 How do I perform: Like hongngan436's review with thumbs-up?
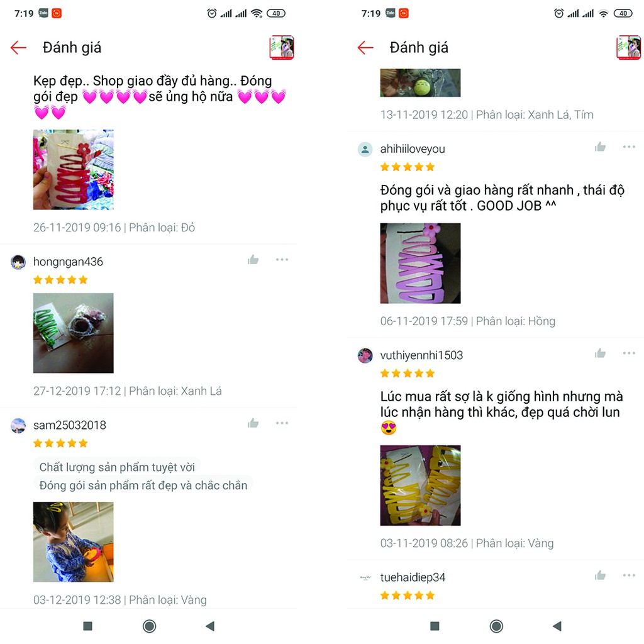tap(253, 259)
